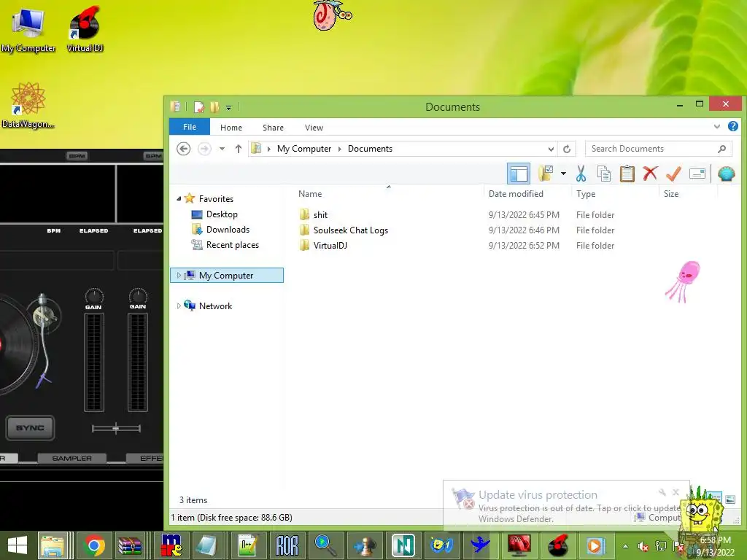Collapse the Favorites tree group
Viewport: 747px width, 560px height.
tap(179, 198)
